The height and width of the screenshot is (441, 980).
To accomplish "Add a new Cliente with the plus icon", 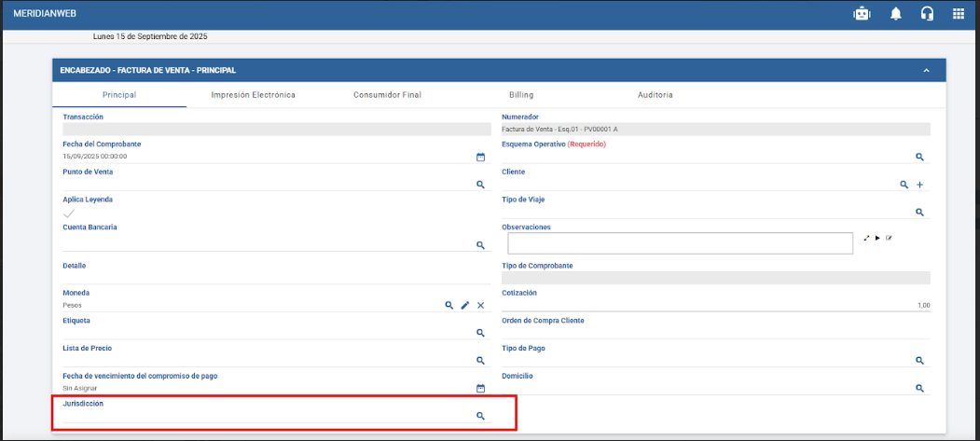I will [920, 185].
